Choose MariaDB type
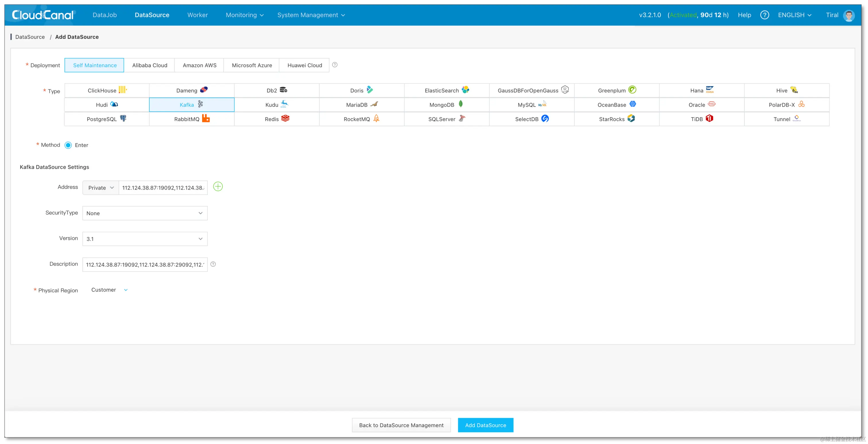 pos(362,105)
